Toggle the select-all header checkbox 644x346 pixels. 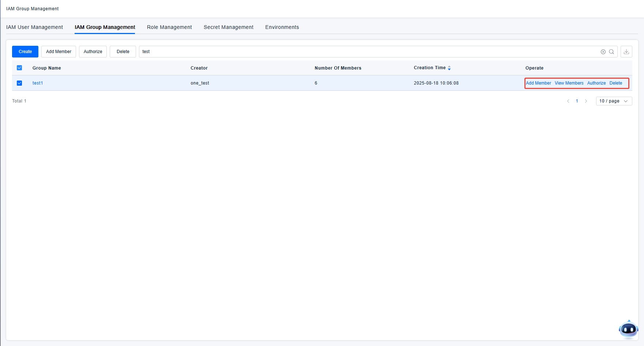pyautogui.click(x=19, y=68)
